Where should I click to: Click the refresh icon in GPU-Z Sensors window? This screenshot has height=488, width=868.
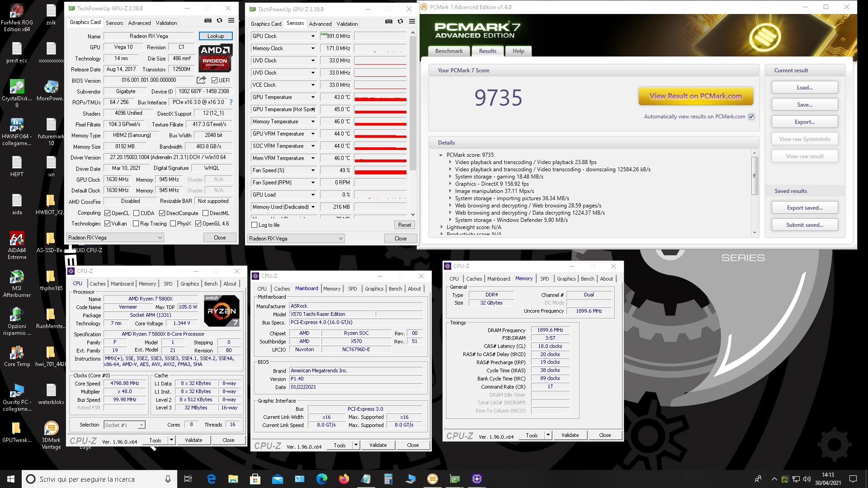pos(400,21)
